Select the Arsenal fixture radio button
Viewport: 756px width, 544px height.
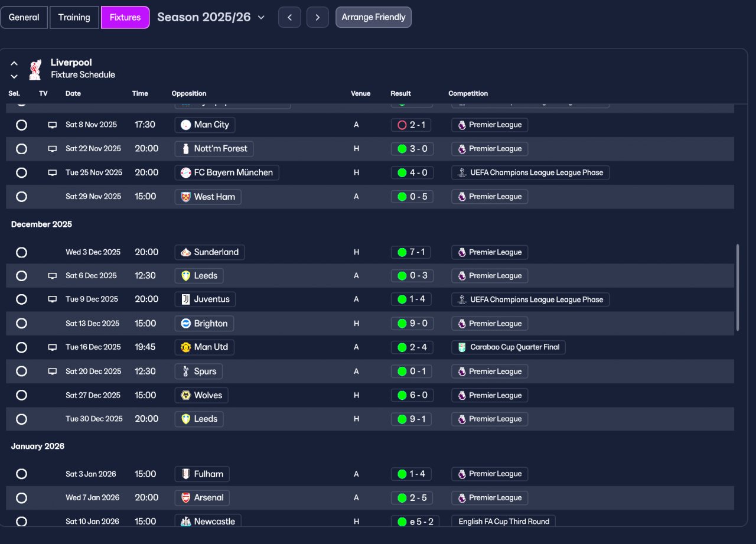coord(21,498)
